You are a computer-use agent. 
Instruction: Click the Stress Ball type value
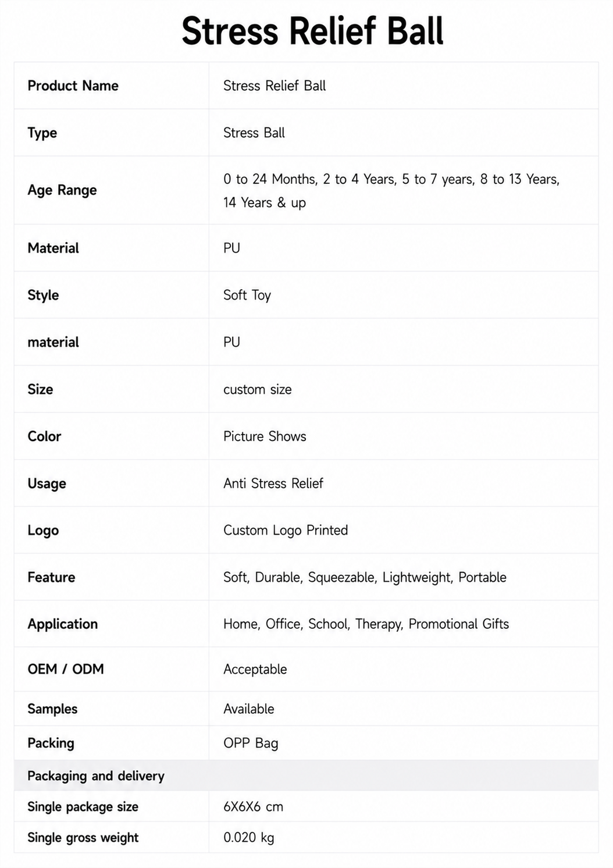tap(254, 133)
